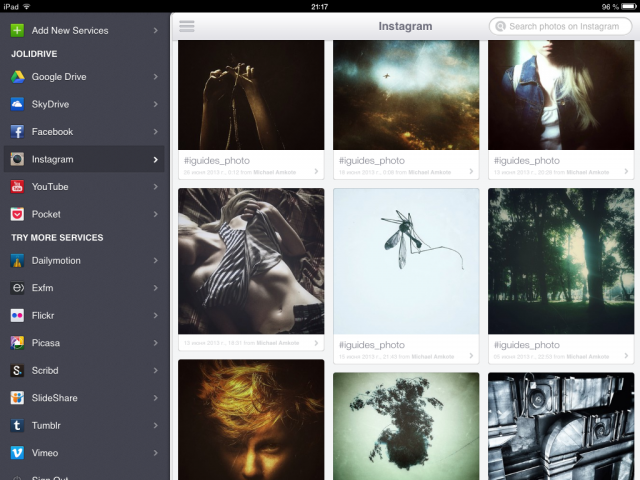Click #iguides_photo caption under forest photo
Viewport: 640px width, 480px height.
(527, 345)
